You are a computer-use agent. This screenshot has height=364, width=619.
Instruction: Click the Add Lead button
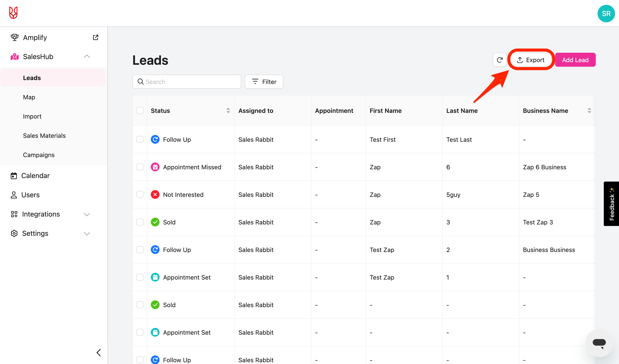(x=575, y=60)
